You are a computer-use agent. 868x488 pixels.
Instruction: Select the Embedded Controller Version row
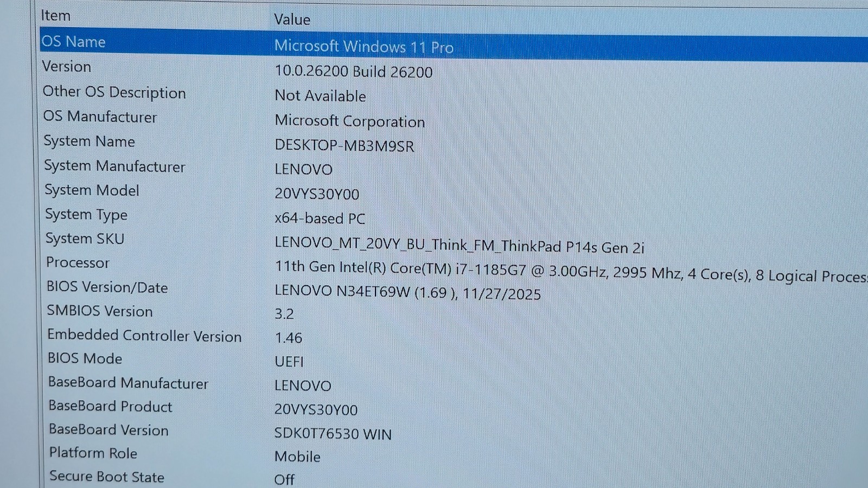click(x=145, y=335)
